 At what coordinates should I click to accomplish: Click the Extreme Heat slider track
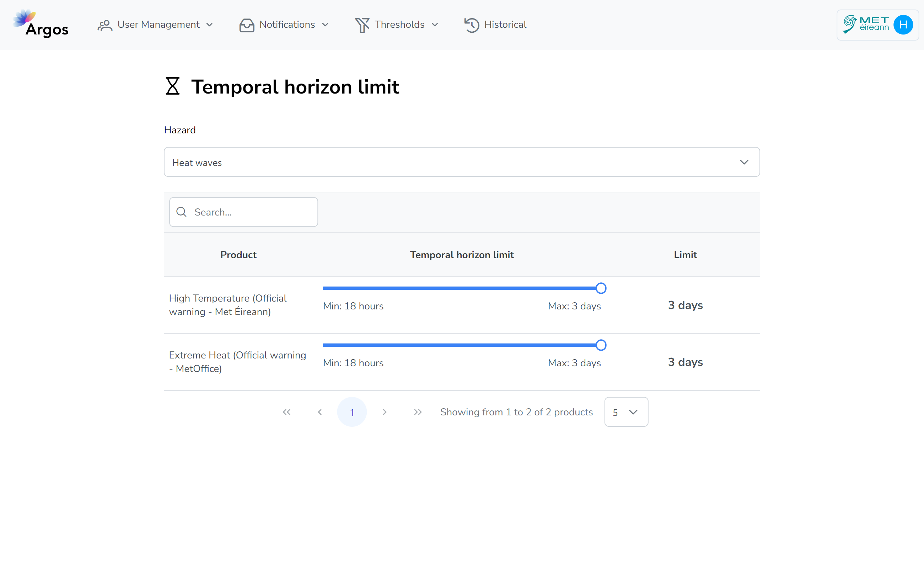pos(462,345)
